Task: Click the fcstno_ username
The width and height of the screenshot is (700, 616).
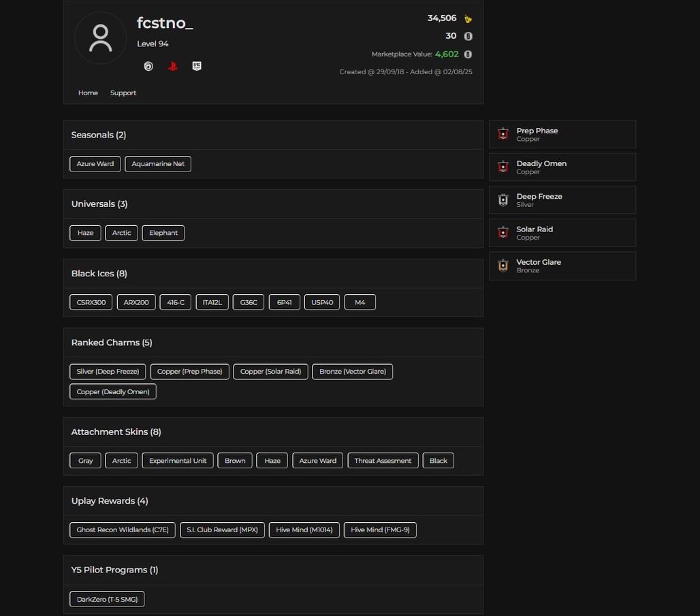Action: point(165,22)
